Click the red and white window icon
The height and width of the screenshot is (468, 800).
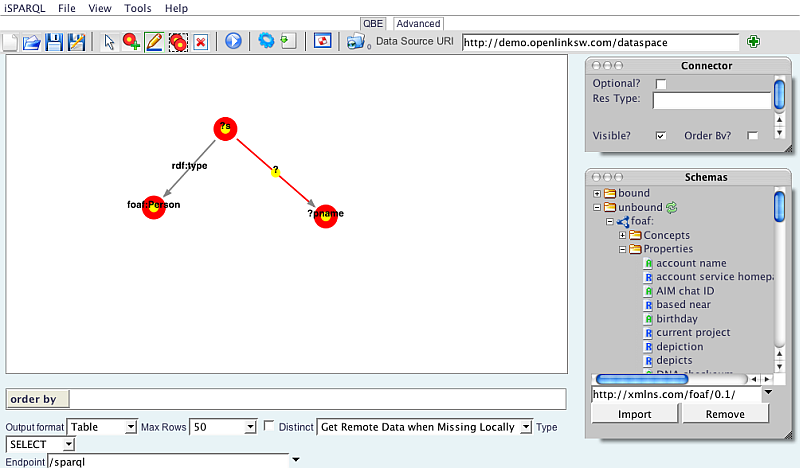pos(322,40)
